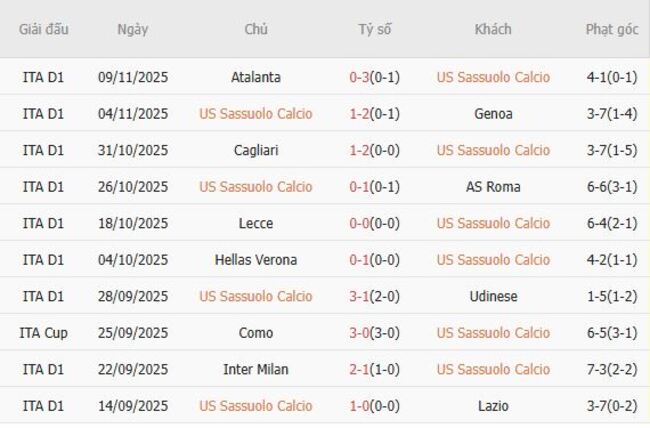Open the Hellas Verona team page

tap(255, 260)
